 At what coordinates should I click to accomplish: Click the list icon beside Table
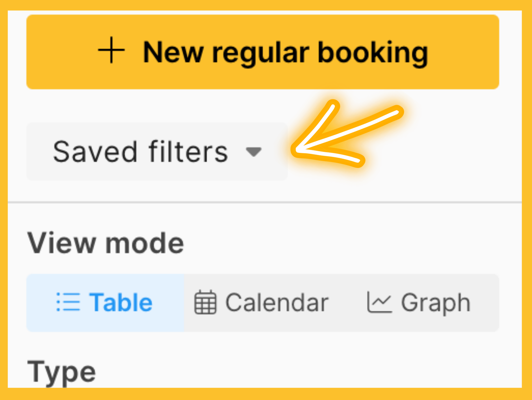(68, 302)
